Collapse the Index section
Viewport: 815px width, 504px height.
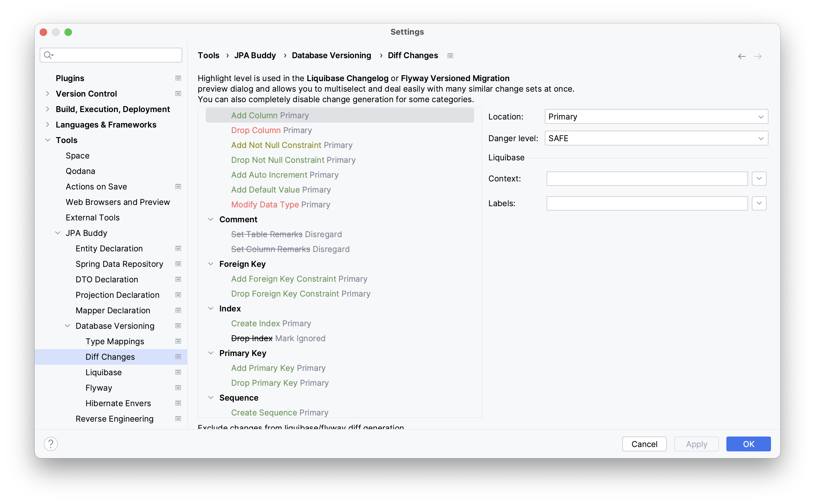(x=211, y=309)
